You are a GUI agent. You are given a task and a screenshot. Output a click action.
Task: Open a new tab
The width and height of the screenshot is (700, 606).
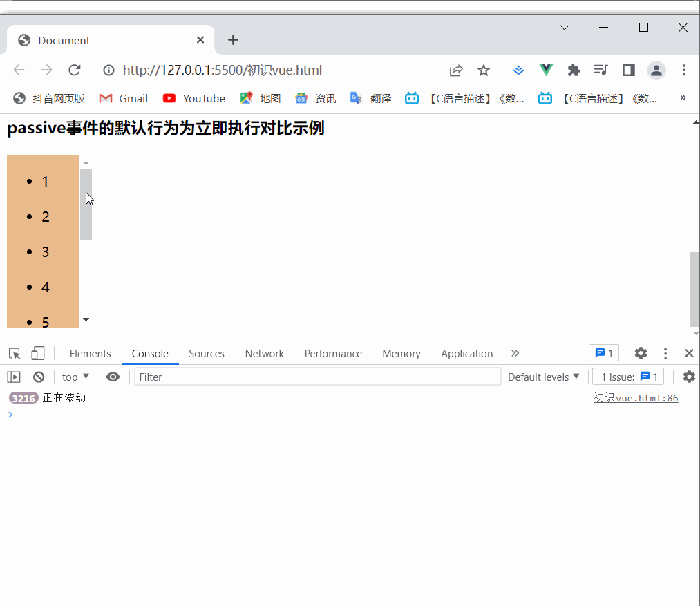[x=233, y=40]
